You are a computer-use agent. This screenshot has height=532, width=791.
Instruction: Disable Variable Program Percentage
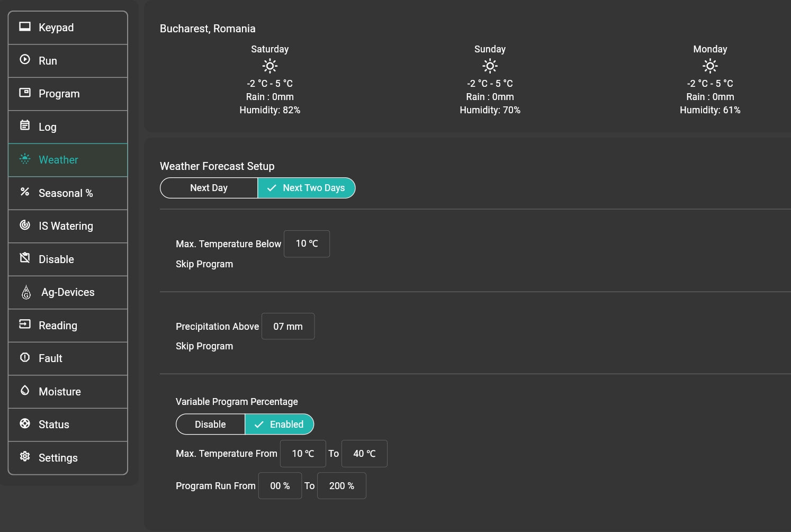(x=210, y=425)
